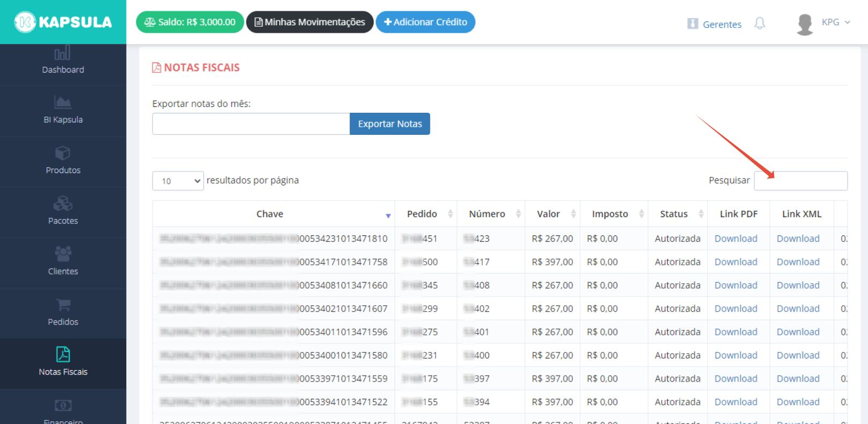
Task: Click the Gerentes icon
Action: click(x=693, y=24)
